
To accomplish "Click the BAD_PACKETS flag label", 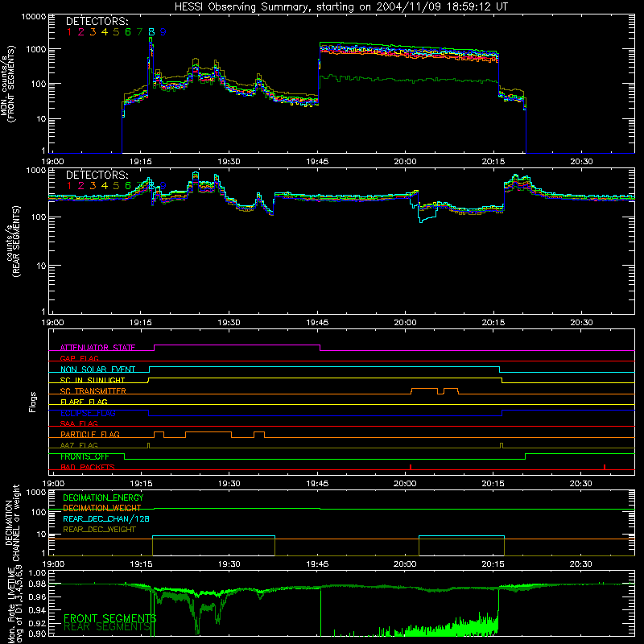I will tap(88, 467).
